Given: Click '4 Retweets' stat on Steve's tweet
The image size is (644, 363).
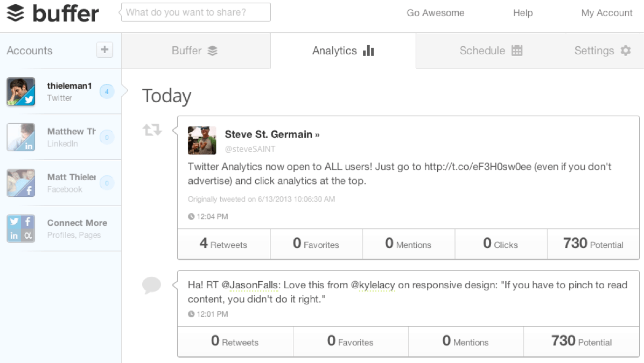Looking at the screenshot, I should click(224, 244).
